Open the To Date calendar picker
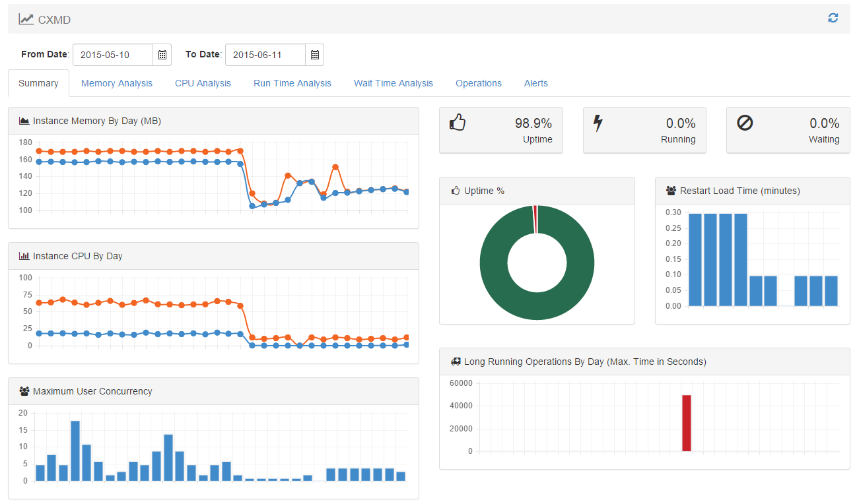Image resolution: width=857 pixels, height=504 pixels. click(x=315, y=55)
